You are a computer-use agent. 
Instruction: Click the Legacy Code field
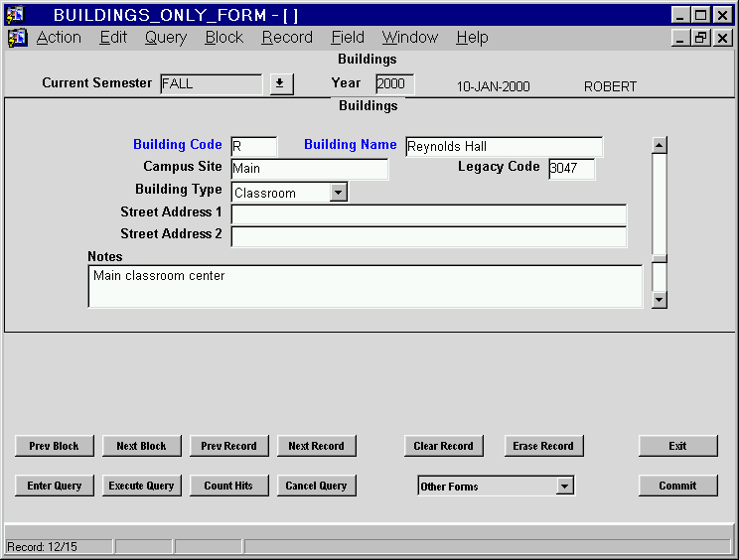[572, 169]
